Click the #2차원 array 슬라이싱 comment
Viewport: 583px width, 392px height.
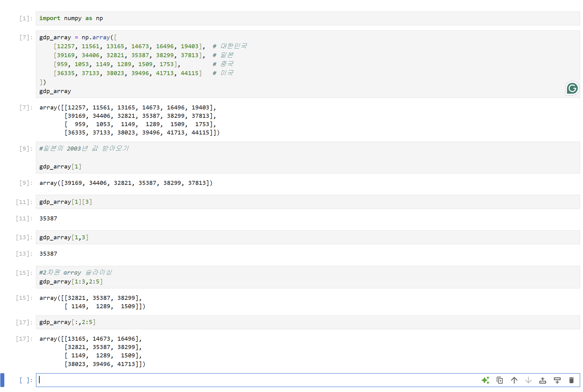(x=76, y=272)
